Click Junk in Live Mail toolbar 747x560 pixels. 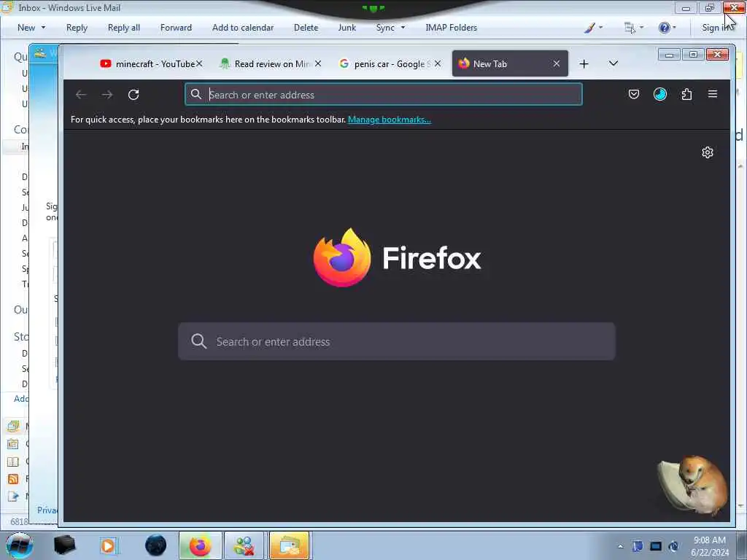click(x=347, y=28)
